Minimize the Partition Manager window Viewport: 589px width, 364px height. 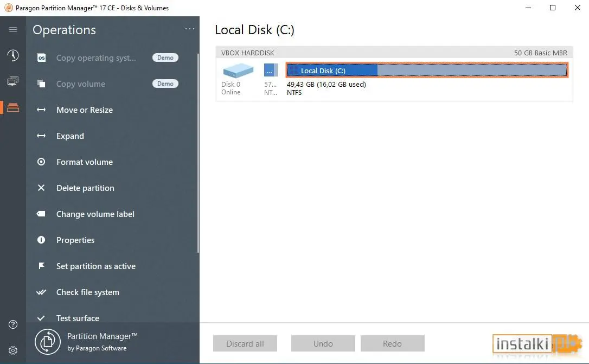click(528, 8)
